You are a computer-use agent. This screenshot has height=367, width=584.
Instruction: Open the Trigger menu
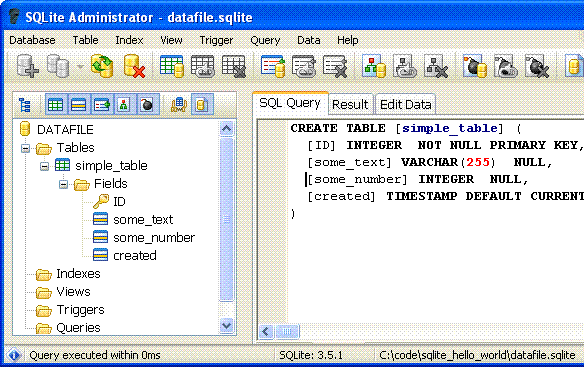216,40
